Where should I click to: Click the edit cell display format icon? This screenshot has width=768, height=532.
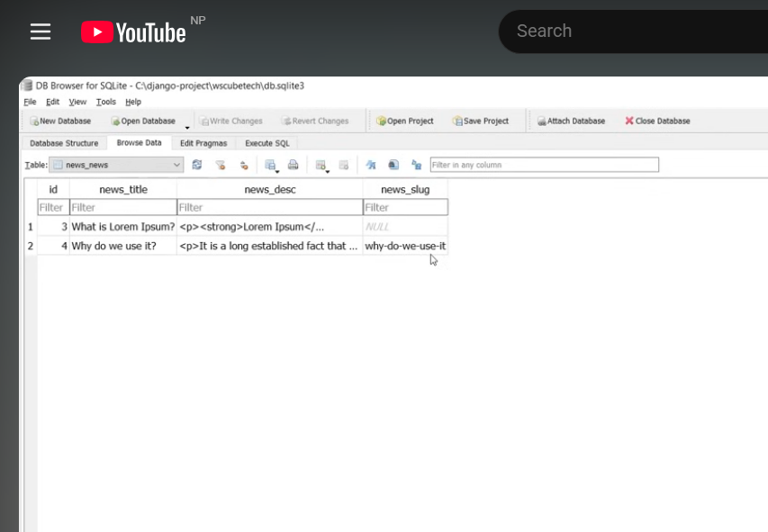click(x=393, y=165)
